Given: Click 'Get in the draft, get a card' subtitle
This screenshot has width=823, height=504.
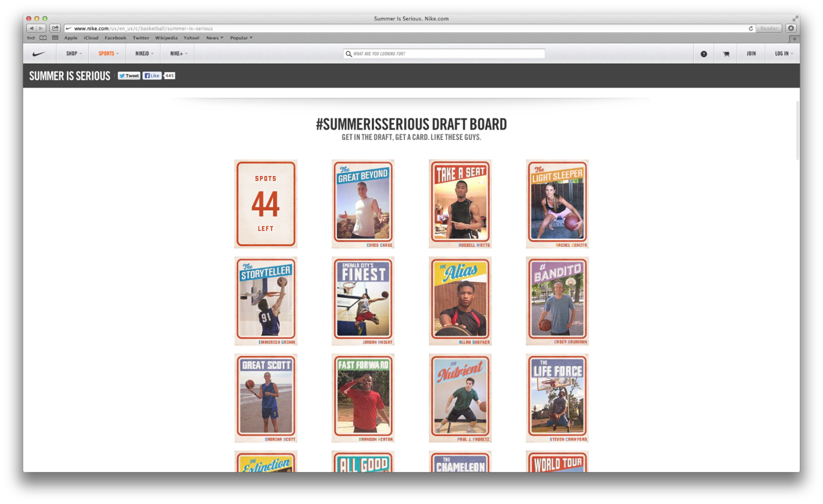Looking at the screenshot, I should (411, 137).
